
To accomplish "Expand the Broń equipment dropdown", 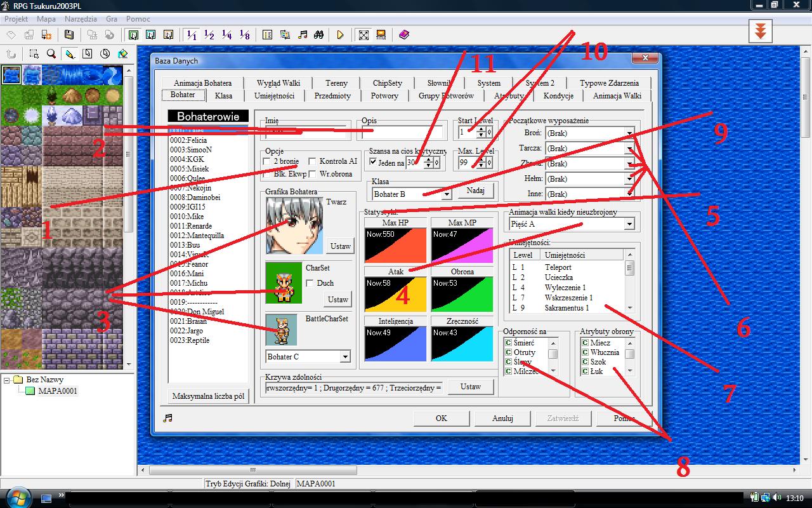I will point(629,133).
